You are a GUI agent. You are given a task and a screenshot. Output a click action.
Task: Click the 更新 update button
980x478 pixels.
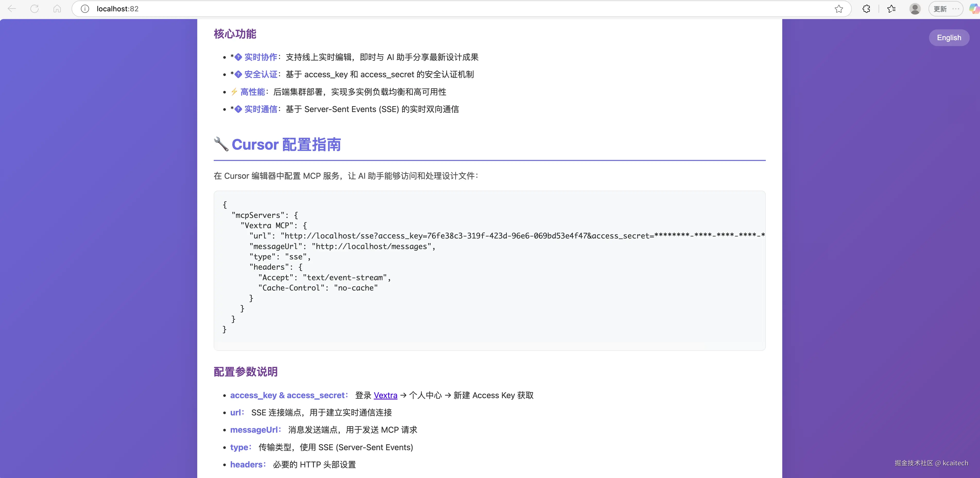(940, 9)
